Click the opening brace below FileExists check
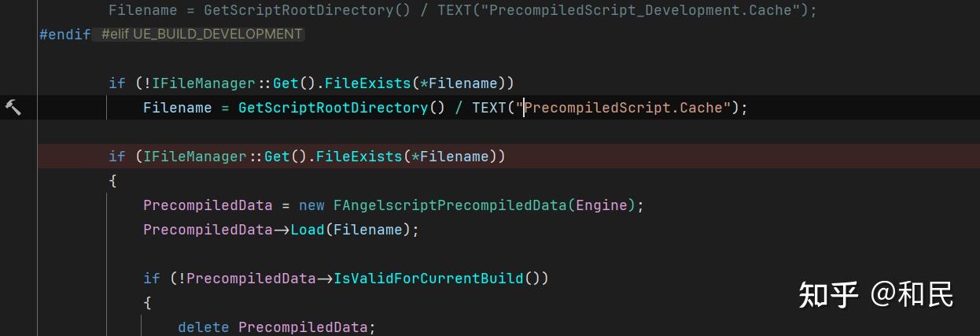980x336 pixels. [112, 181]
